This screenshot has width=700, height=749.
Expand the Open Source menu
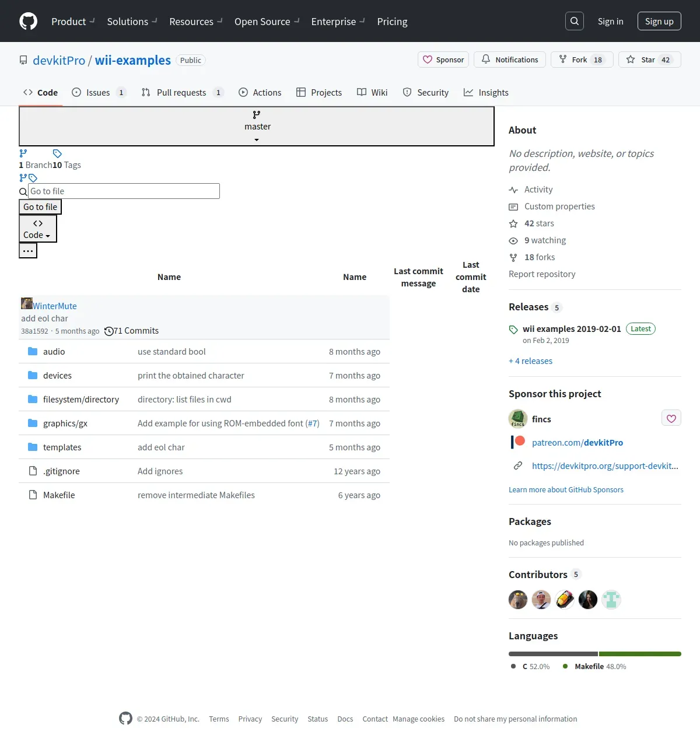pos(267,21)
